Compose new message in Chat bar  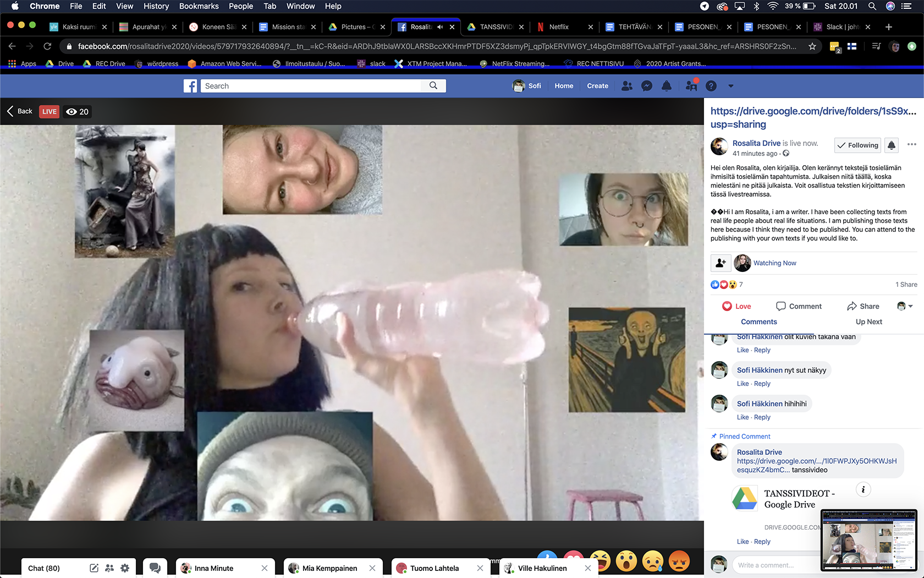pyautogui.click(x=94, y=568)
